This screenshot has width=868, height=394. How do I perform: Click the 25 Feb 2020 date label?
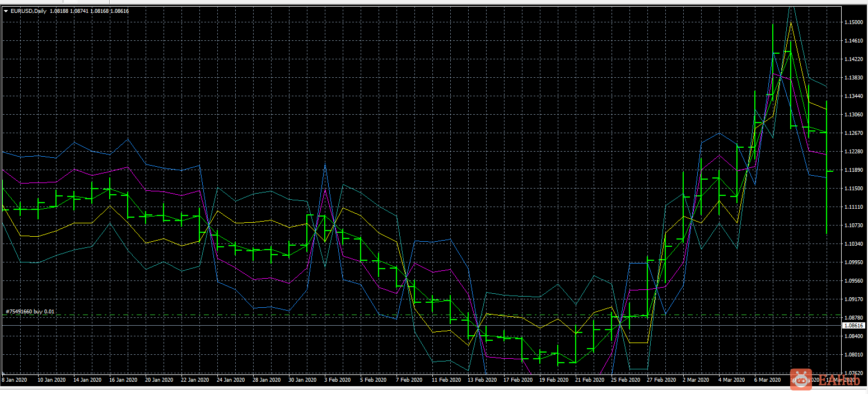click(626, 379)
